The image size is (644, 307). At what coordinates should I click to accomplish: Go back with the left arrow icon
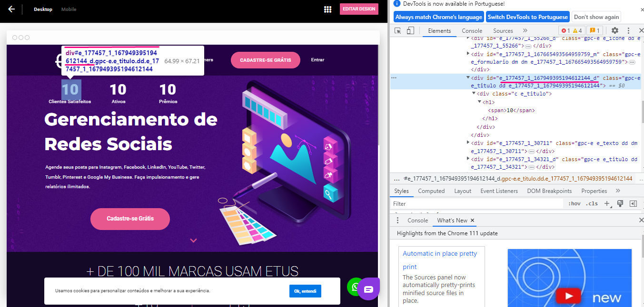point(11,9)
